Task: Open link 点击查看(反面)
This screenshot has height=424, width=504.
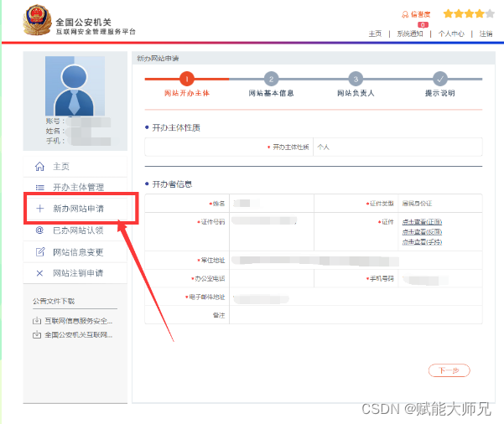Action: (x=422, y=232)
